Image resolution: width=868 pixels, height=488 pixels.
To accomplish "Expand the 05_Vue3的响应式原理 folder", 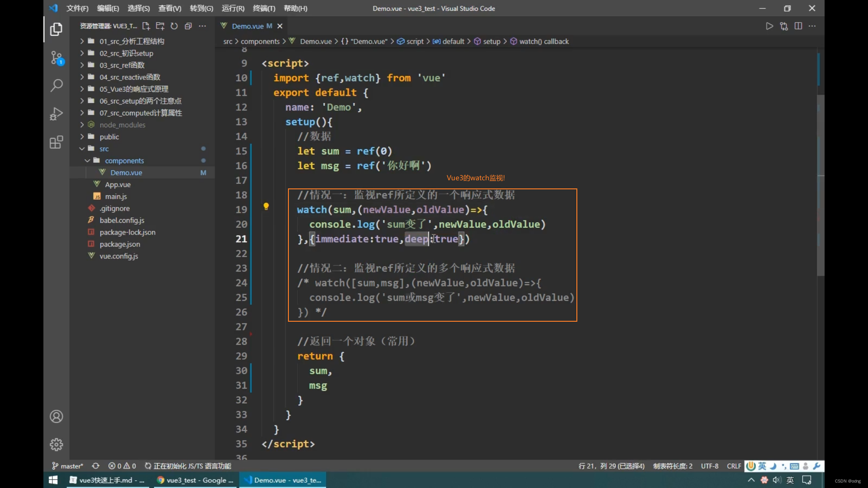I will [142, 89].
